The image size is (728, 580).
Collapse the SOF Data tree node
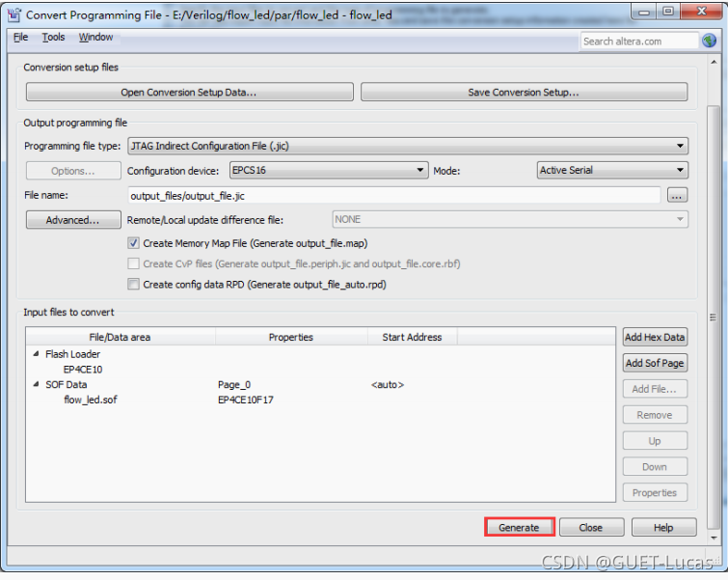click(37, 384)
